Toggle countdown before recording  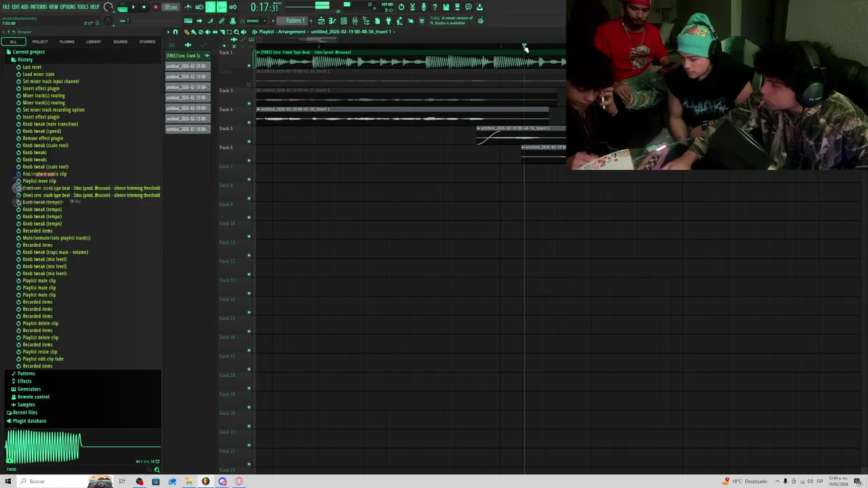211,7
